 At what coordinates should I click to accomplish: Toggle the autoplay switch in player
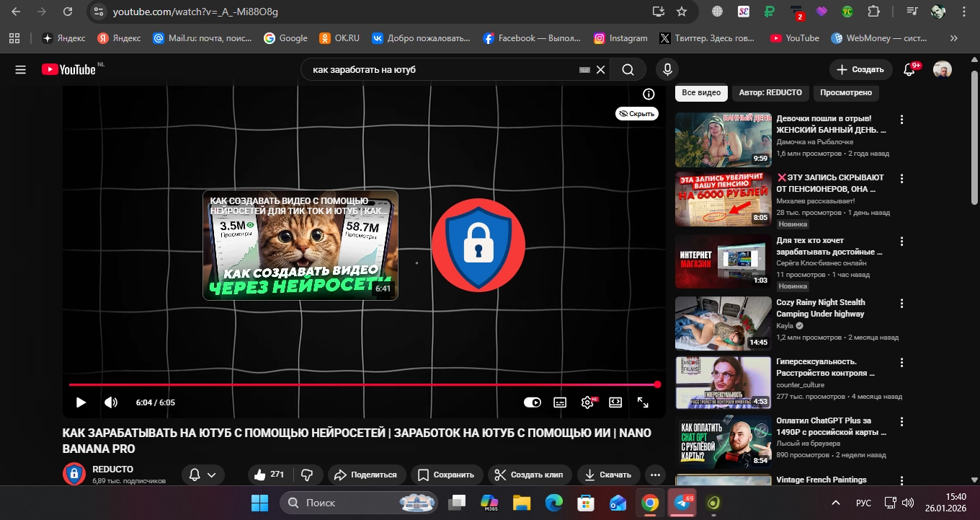532,402
